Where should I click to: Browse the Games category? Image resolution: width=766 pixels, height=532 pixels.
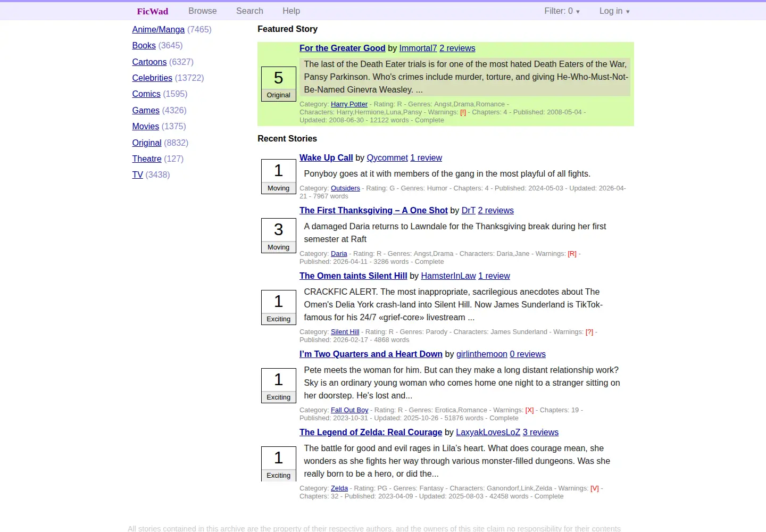click(146, 111)
